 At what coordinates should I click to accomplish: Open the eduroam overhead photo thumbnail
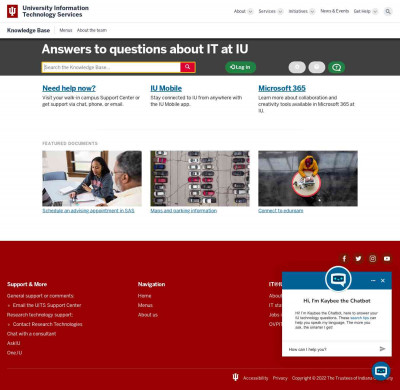[x=308, y=178]
